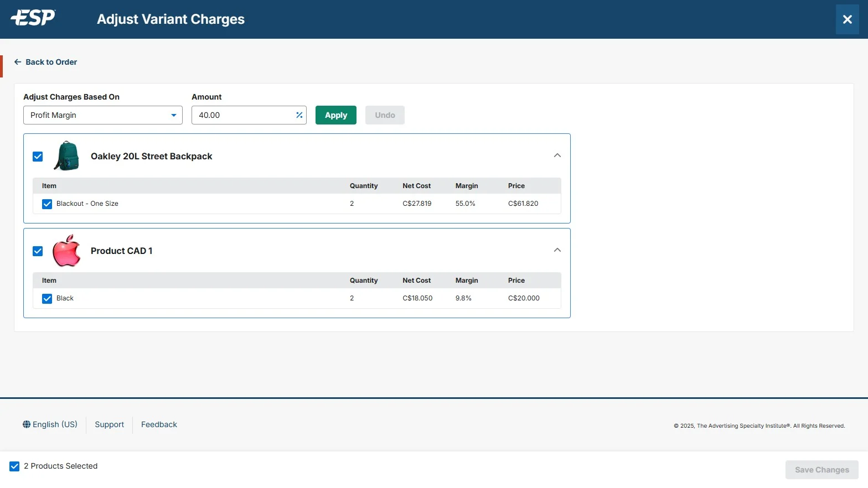868x488 pixels.
Task: Toggle the 2 Products Selected checkbox
Action: point(14,466)
